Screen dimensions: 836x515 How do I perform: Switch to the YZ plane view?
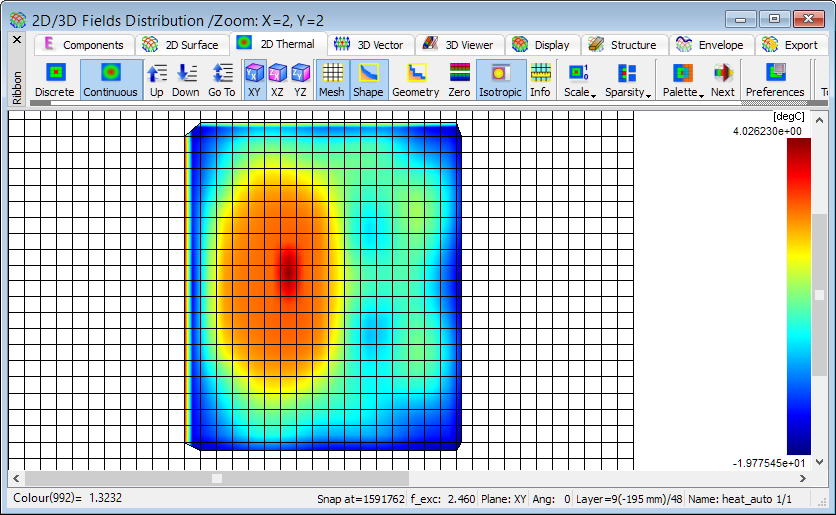300,79
